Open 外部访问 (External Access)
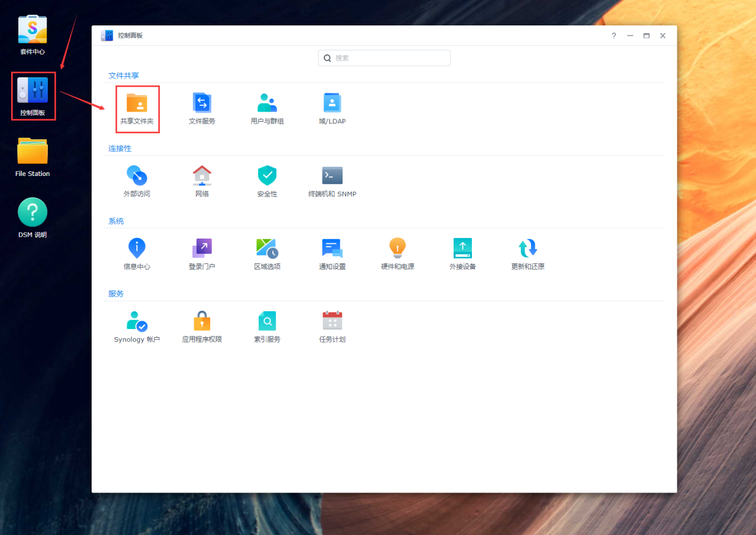This screenshot has height=535, width=756. 137,176
